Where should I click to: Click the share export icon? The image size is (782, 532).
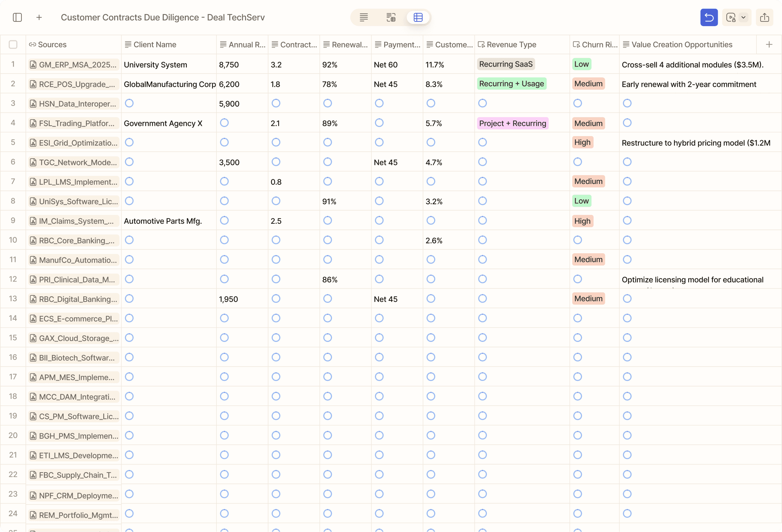[764, 17]
